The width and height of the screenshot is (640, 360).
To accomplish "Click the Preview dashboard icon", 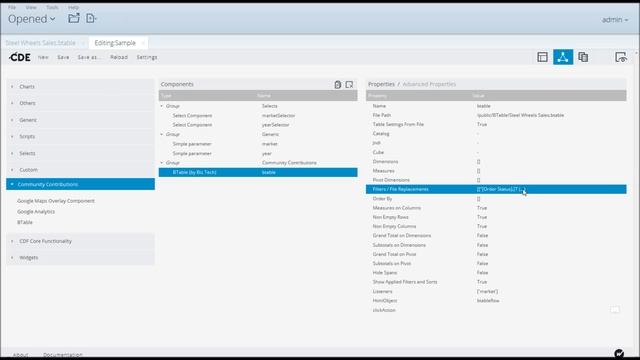I will point(621,57).
